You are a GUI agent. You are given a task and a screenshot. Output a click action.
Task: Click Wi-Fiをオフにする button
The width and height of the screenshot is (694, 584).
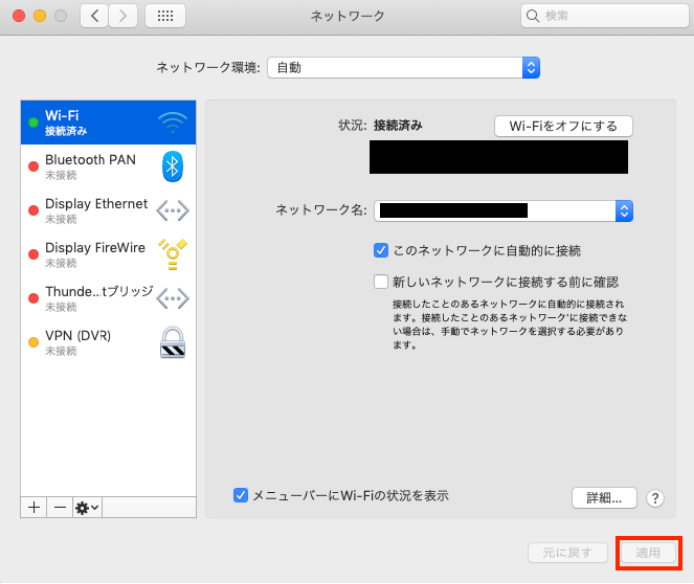[563, 126]
